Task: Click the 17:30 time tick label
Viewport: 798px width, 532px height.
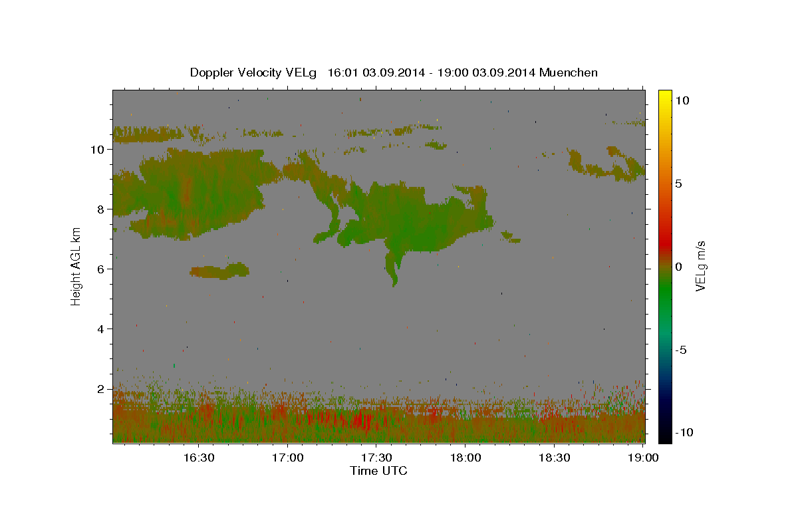Action: tap(376, 458)
